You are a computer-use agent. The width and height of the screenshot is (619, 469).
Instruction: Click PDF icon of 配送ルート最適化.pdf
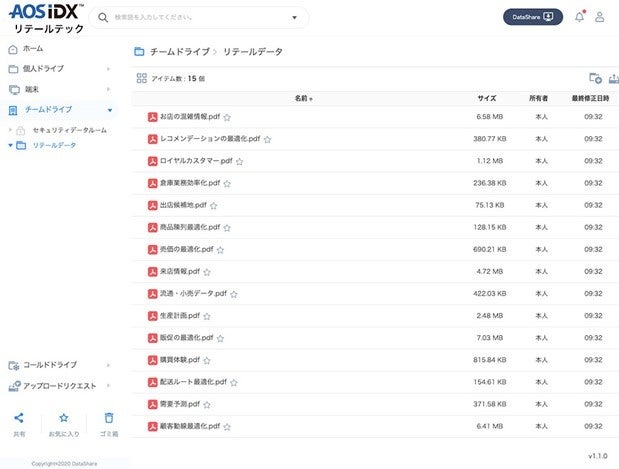(152, 382)
